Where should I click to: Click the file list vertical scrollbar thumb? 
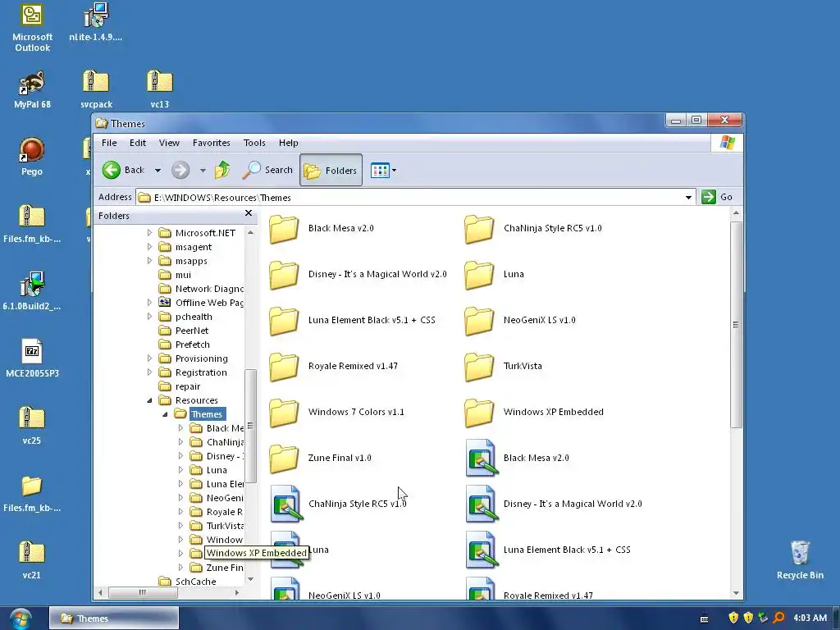(736, 325)
